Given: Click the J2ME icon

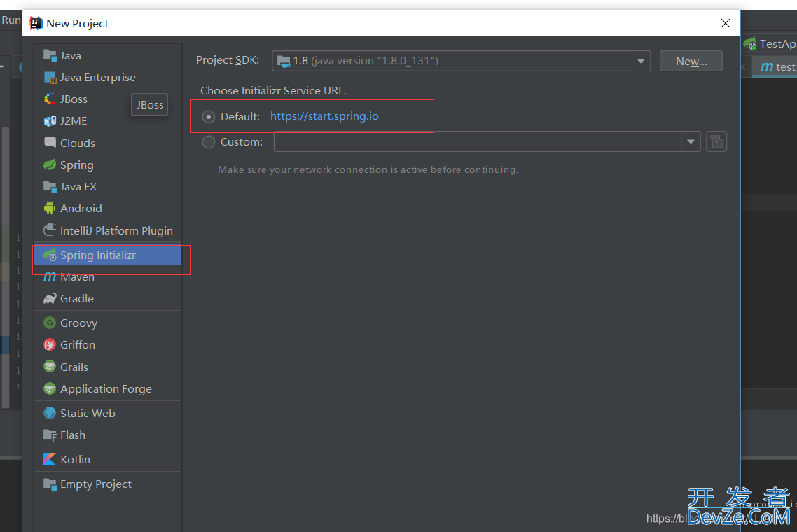Looking at the screenshot, I should (x=50, y=121).
